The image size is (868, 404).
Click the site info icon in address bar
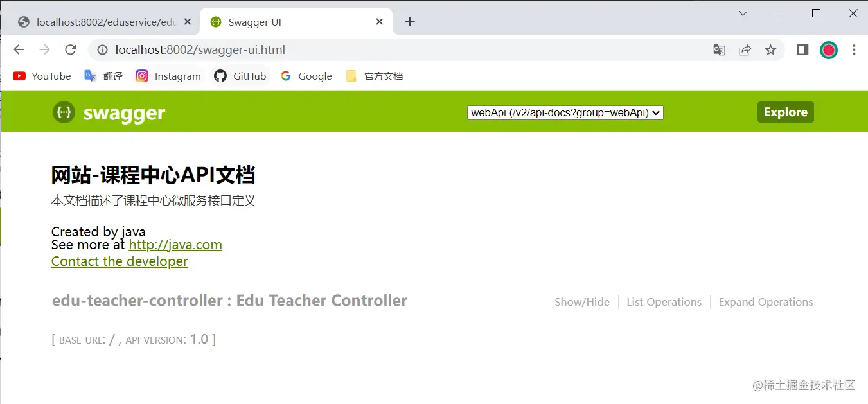pos(103,49)
